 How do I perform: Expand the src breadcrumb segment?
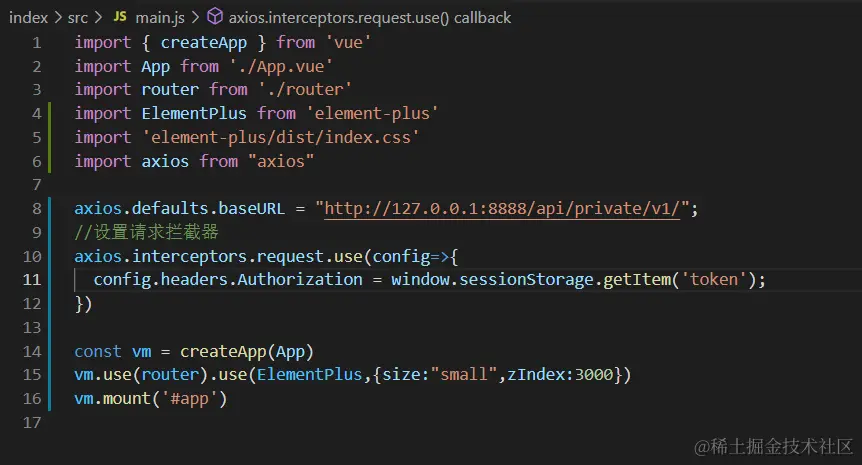(x=79, y=17)
